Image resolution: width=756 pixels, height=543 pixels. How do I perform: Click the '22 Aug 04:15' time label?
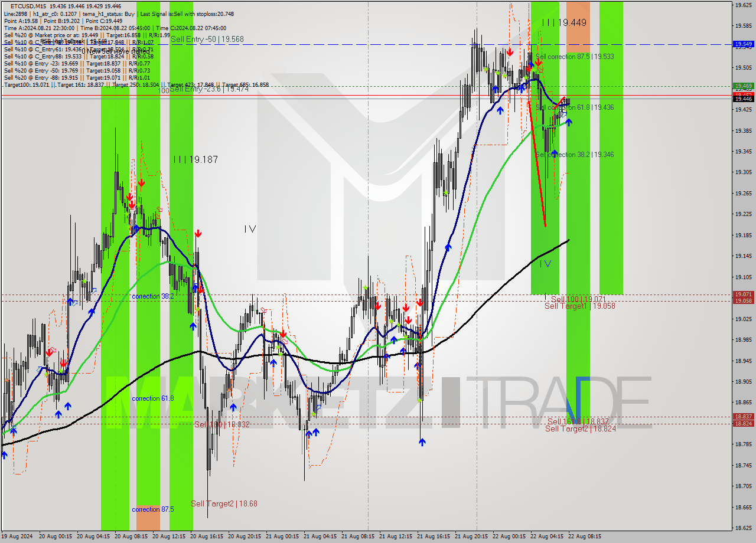coord(548,537)
